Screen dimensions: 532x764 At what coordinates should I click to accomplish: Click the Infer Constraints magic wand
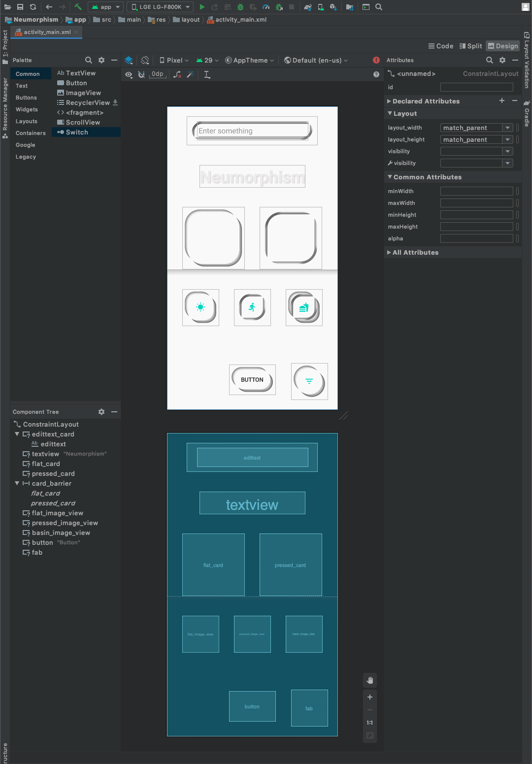190,74
